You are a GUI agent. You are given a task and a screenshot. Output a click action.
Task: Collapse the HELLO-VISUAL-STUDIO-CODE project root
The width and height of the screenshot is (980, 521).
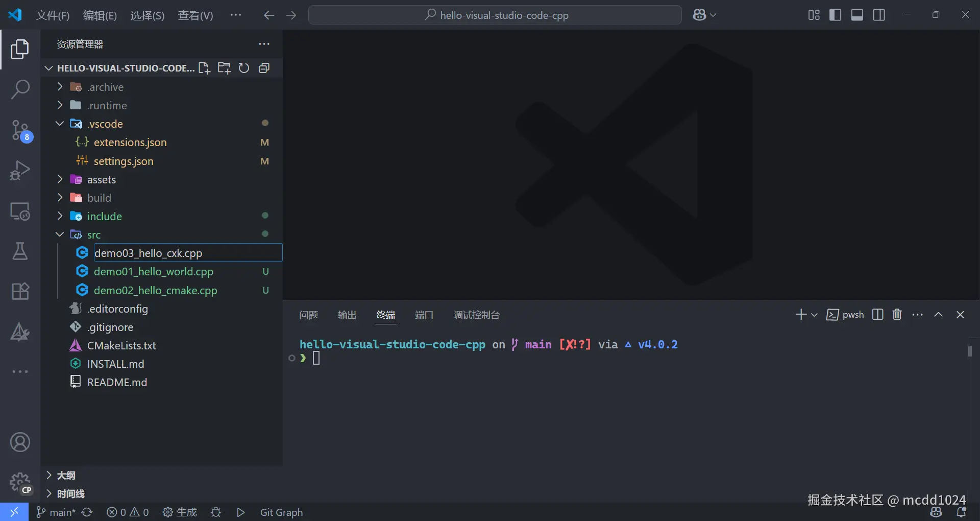(x=120, y=68)
